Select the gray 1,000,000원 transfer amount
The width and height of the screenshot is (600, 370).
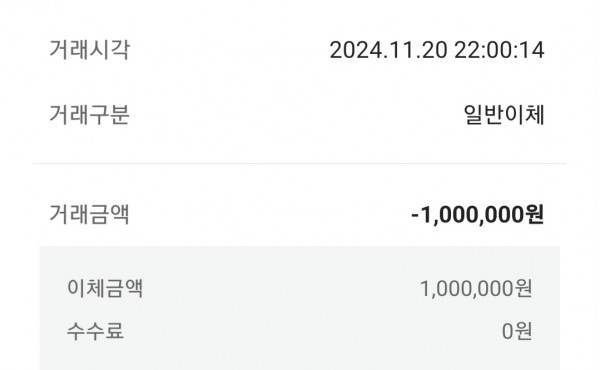click(476, 288)
